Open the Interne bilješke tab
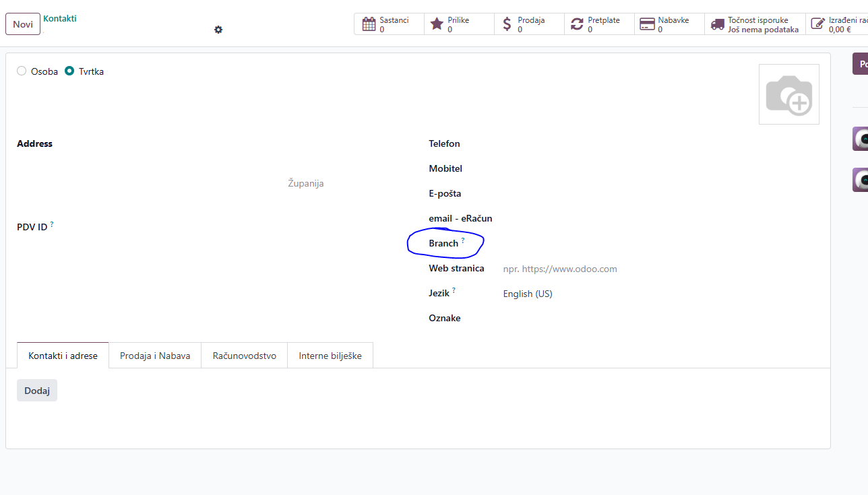The height and width of the screenshot is (495, 868). tap(330, 356)
